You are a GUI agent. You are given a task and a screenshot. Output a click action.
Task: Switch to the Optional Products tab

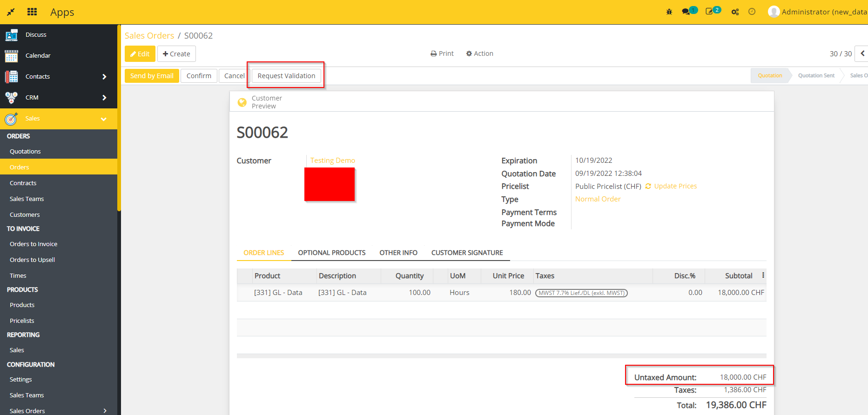(331, 253)
